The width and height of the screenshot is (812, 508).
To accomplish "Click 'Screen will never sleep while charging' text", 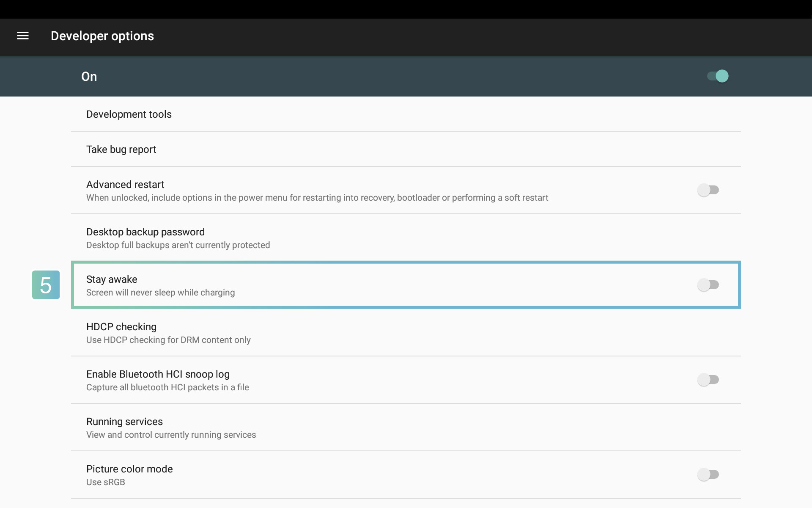I will [x=160, y=293].
